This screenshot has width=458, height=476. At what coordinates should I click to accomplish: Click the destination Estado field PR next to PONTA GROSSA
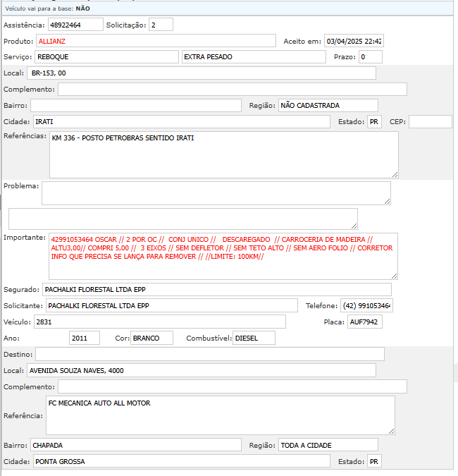tap(374, 461)
